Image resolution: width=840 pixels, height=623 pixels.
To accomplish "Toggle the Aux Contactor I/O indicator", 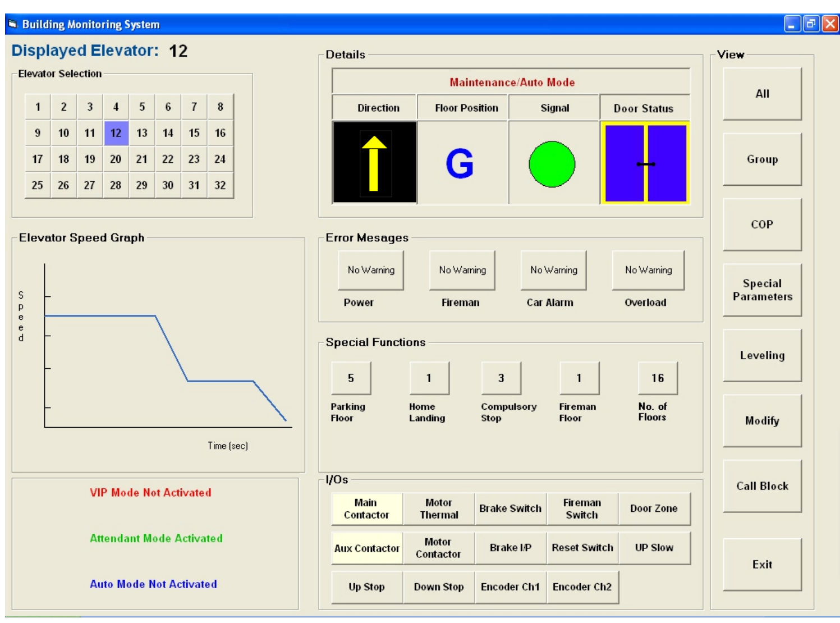I will click(366, 548).
